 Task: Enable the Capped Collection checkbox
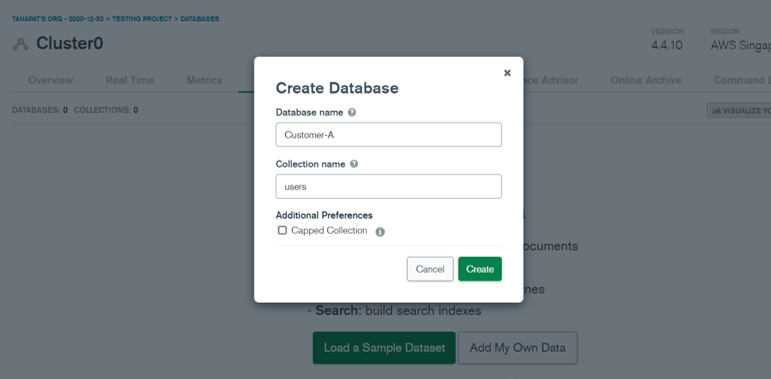(282, 230)
